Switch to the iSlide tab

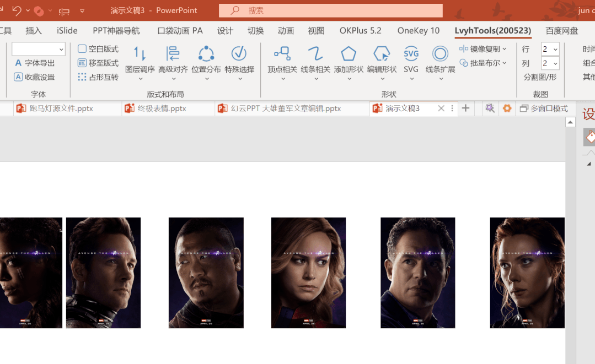pyautogui.click(x=67, y=31)
